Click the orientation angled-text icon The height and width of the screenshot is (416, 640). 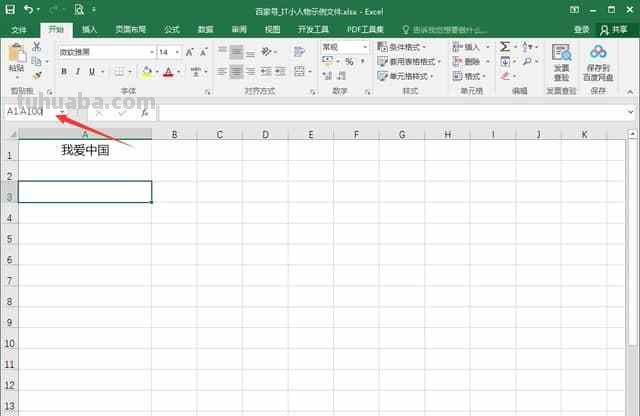click(x=266, y=51)
